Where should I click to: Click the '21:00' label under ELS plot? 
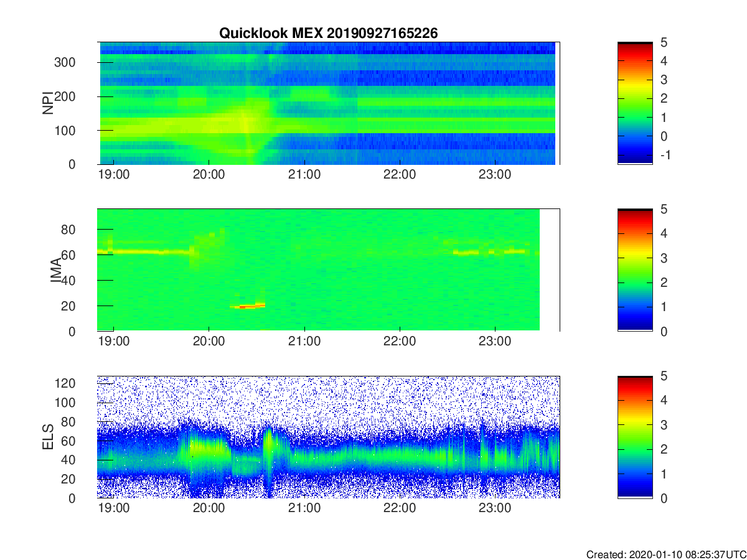[304, 508]
